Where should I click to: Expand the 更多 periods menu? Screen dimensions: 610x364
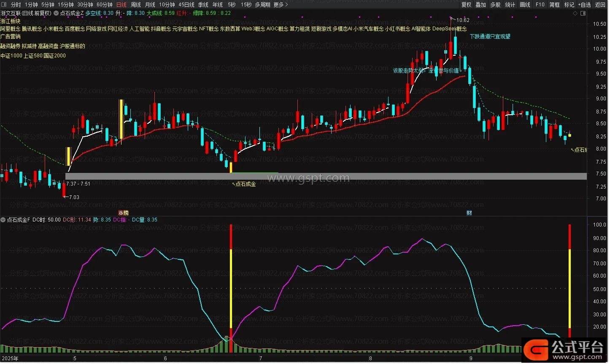281,5
